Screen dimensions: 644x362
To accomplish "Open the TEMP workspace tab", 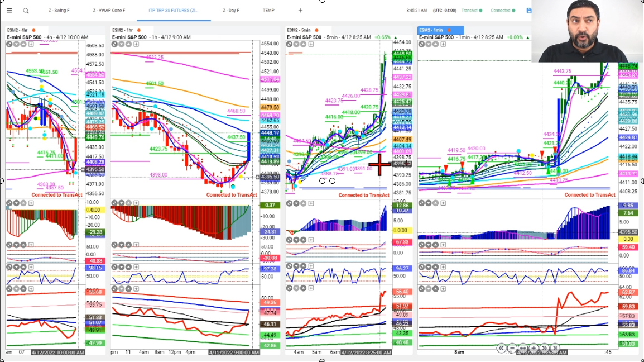I will click(x=268, y=11).
